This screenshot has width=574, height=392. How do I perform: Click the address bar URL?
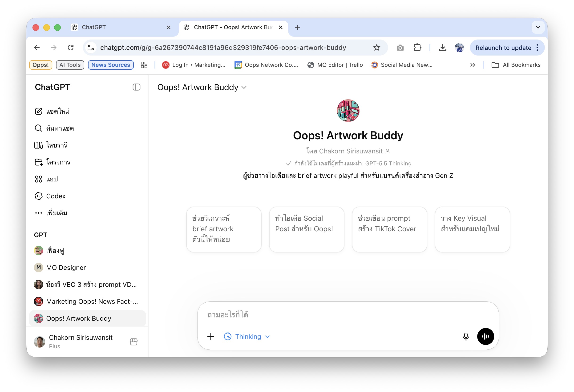[x=223, y=47]
